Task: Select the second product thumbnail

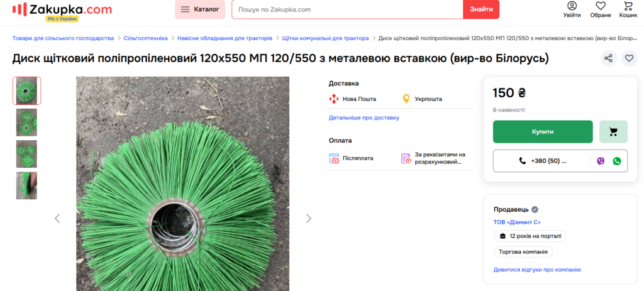Action: click(26, 123)
